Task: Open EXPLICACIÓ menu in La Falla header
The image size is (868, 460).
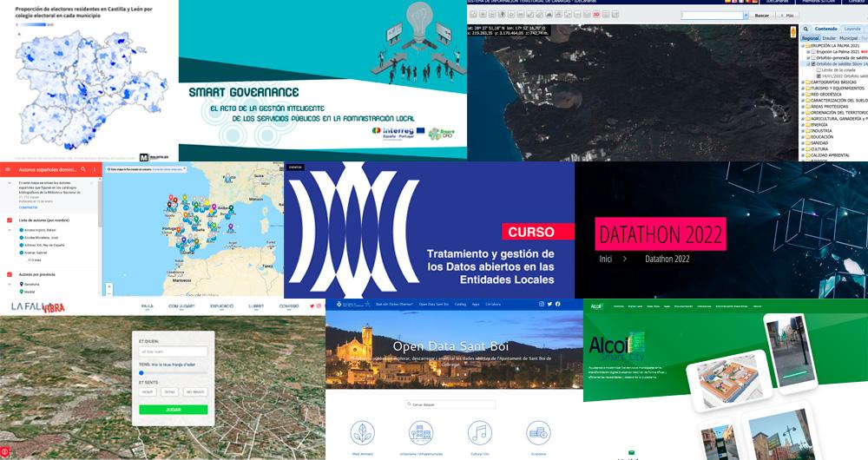Action: point(221,306)
